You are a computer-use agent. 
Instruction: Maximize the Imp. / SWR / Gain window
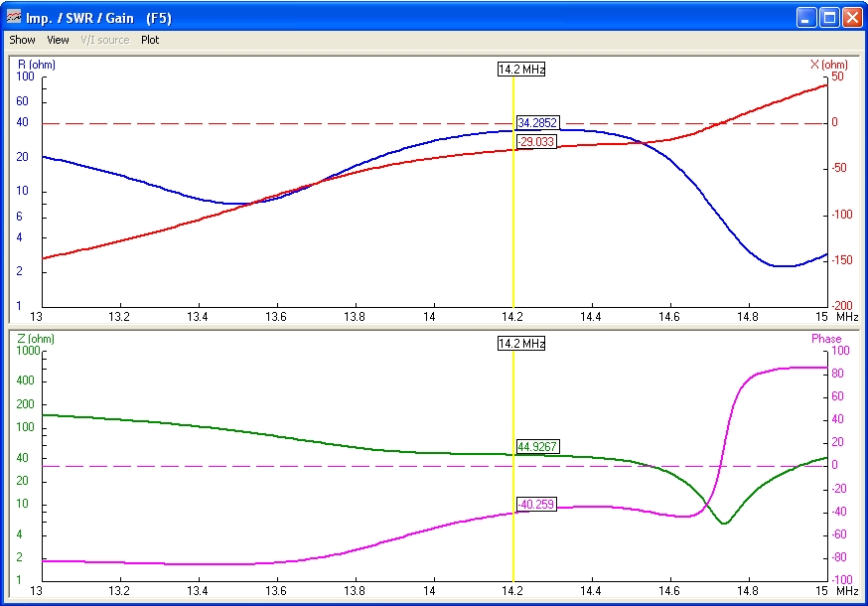[x=829, y=18]
